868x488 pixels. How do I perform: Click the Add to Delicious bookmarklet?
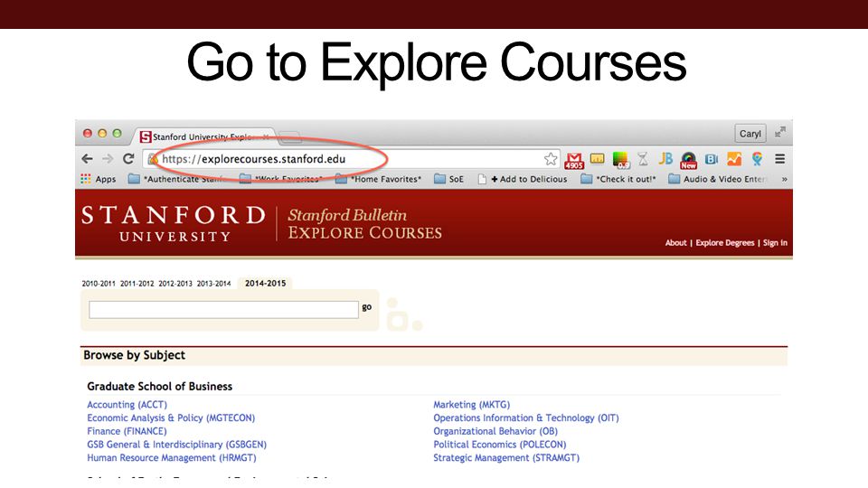(x=522, y=179)
